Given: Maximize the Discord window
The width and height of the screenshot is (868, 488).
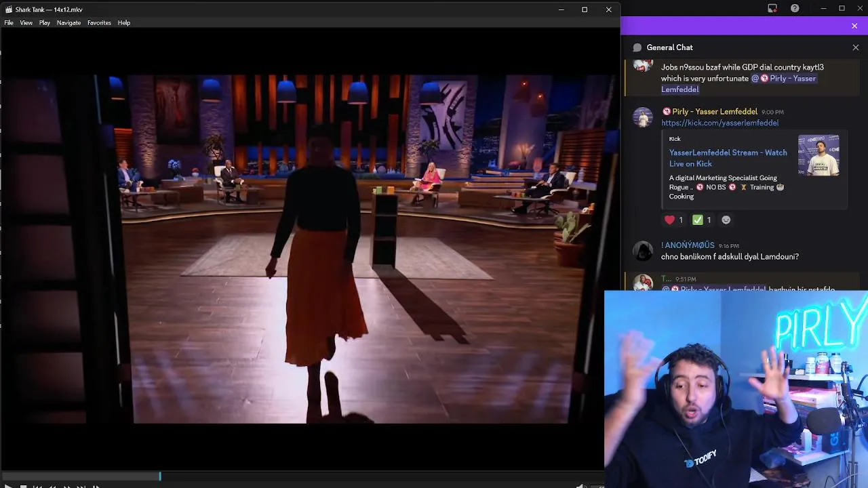Looking at the screenshot, I should pyautogui.click(x=842, y=8).
